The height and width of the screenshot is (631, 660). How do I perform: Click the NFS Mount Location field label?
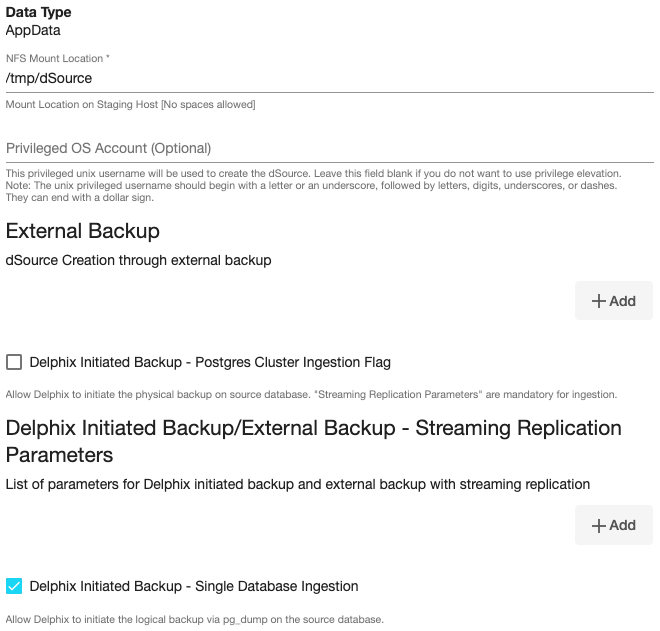click(57, 59)
